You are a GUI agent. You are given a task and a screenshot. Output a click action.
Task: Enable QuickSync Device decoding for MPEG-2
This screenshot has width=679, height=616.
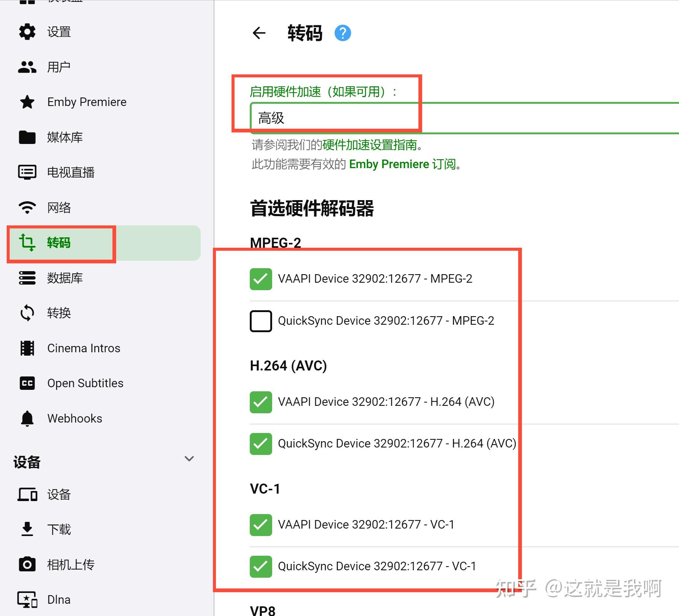click(261, 321)
